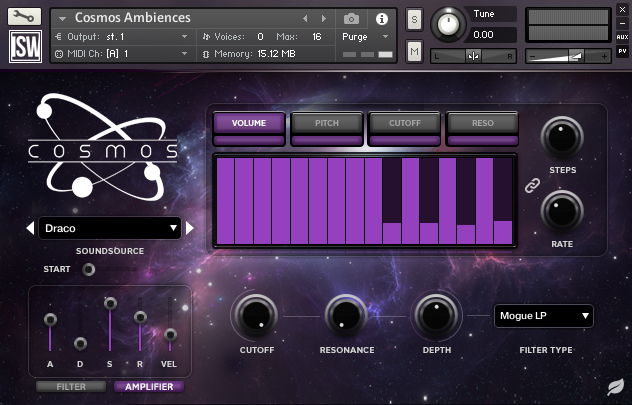632x405 pixels.
Task: Switch to the CUTOFF sequencer tab
Action: [405, 123]
